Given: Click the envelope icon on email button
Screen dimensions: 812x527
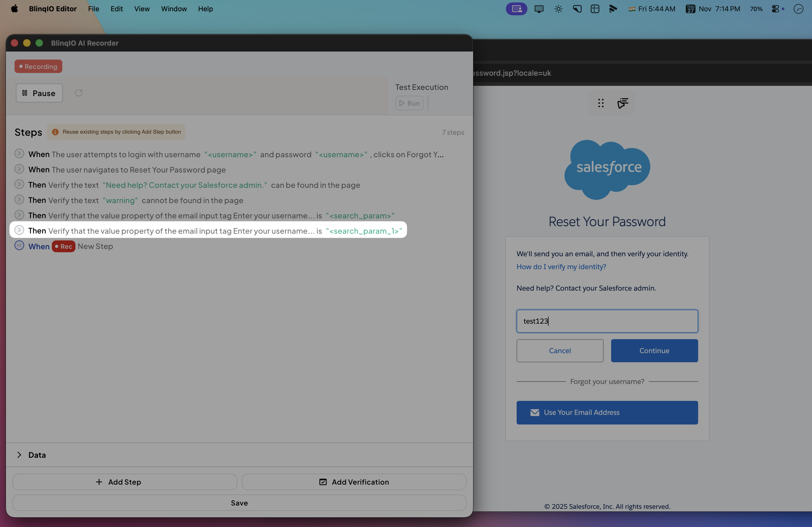Looking at the screenshot, I should point(535,412).
